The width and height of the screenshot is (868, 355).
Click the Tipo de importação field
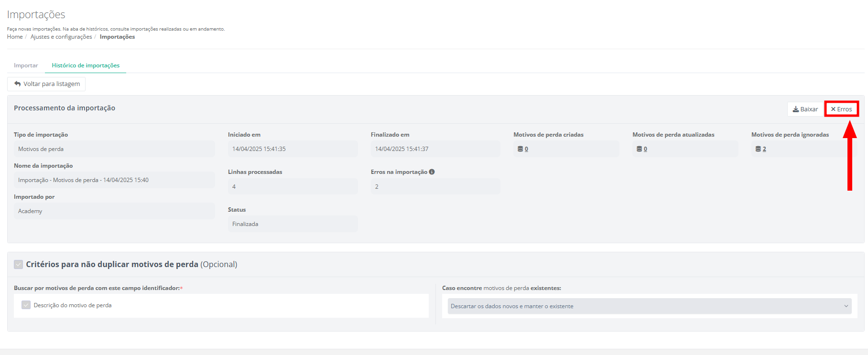tap(114, 149)
